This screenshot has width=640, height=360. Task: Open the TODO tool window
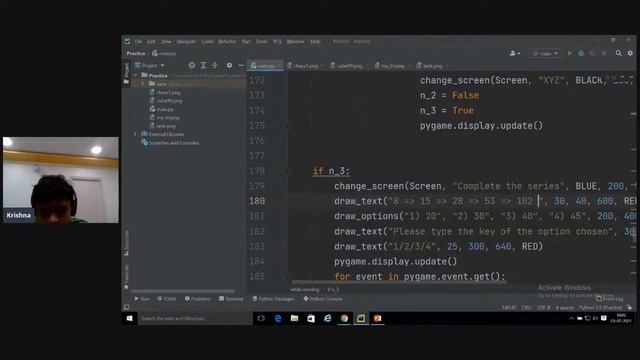click(x=167, y=299)
